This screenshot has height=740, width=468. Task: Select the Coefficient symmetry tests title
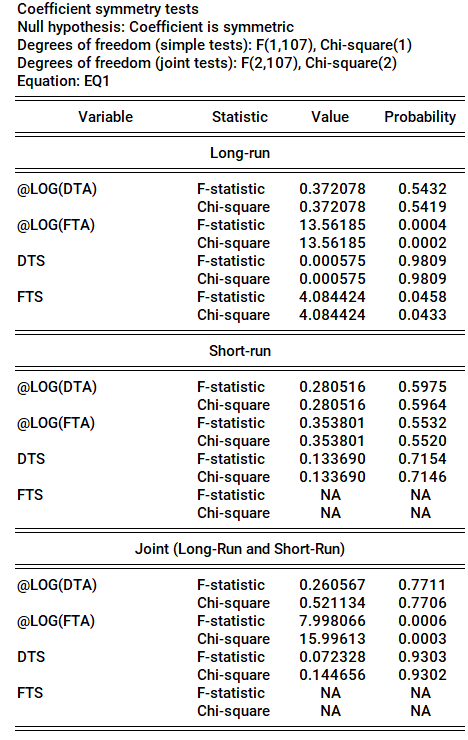click(108, 9)
